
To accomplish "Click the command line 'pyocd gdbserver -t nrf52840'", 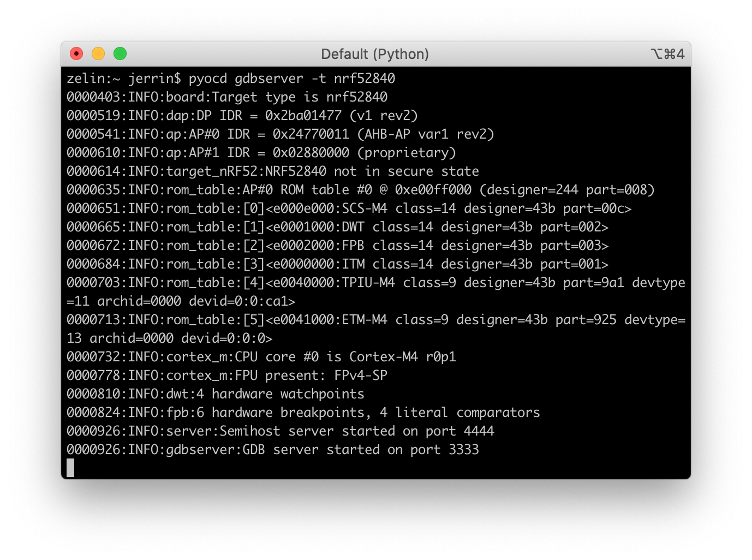I will pos(292,79).
